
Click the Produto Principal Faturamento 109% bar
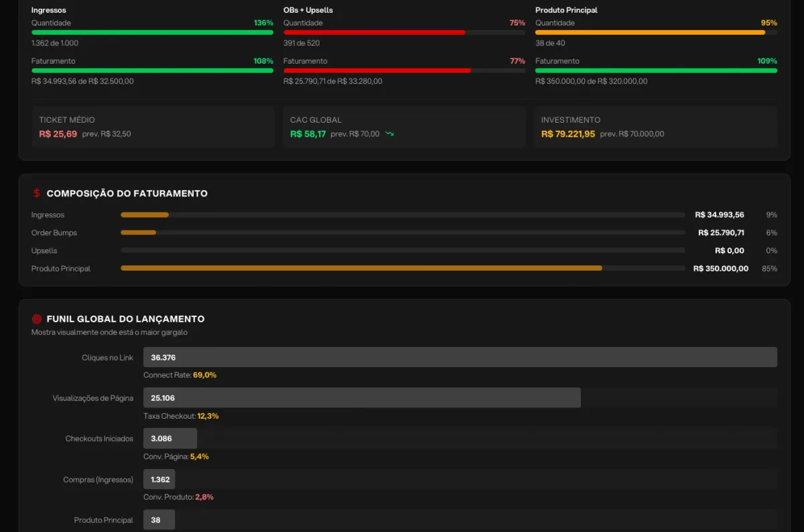657,70
